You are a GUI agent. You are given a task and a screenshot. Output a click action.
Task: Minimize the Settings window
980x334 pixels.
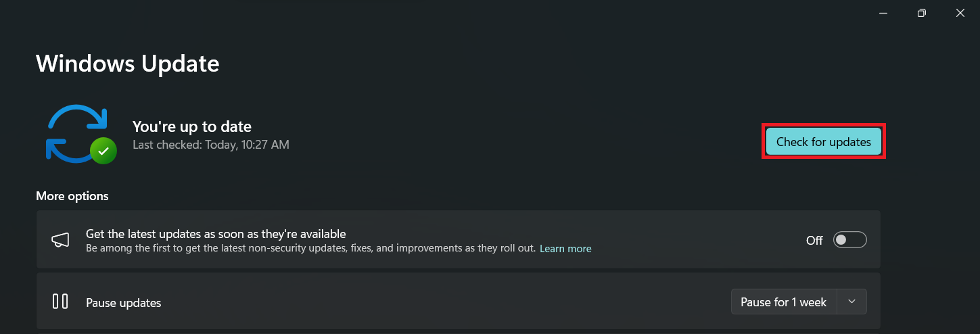(x=883, y=13)
